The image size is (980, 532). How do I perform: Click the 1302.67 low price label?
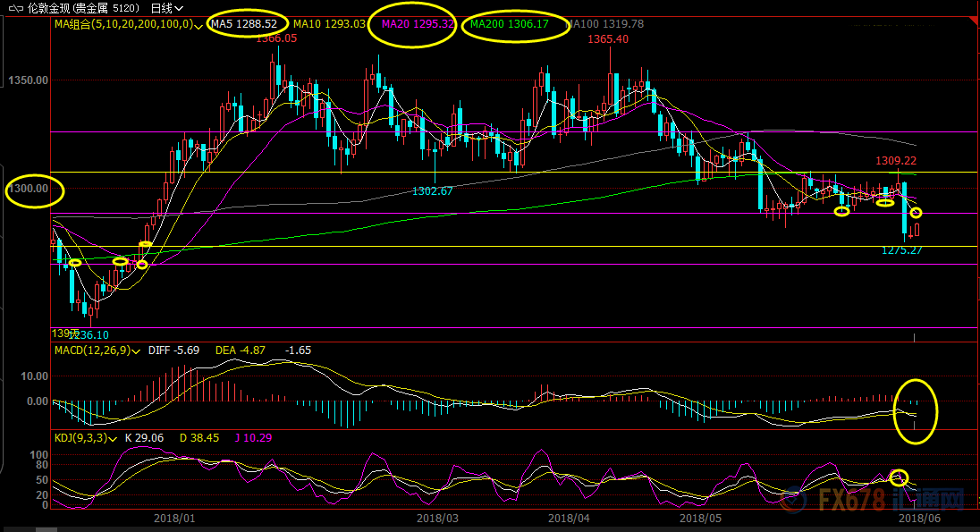(x=432, y=191)
